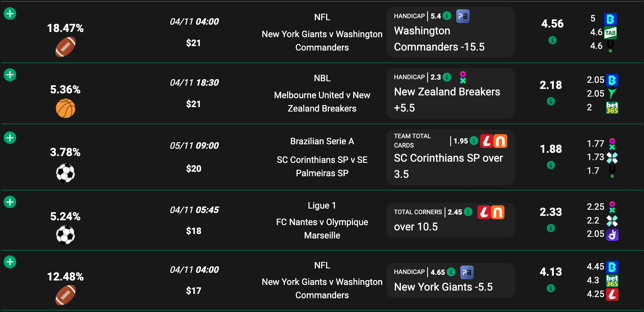Screen dimensions: 644x312
Task: Open the info tooltip beside the 4.56 odds
Action: 553,40
